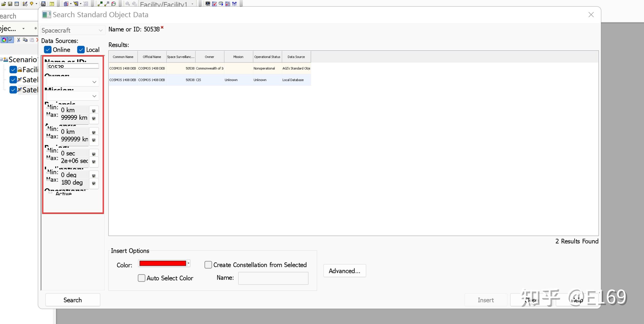The width and height of the screenshot is (644, 324).
Task: Uncheck the Online data source checkbox
Action: tap(47, 50)
